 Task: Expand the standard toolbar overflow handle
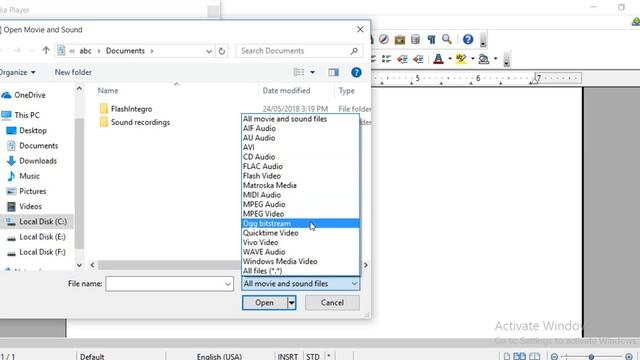pyautogui.click(x=483, y=40)
